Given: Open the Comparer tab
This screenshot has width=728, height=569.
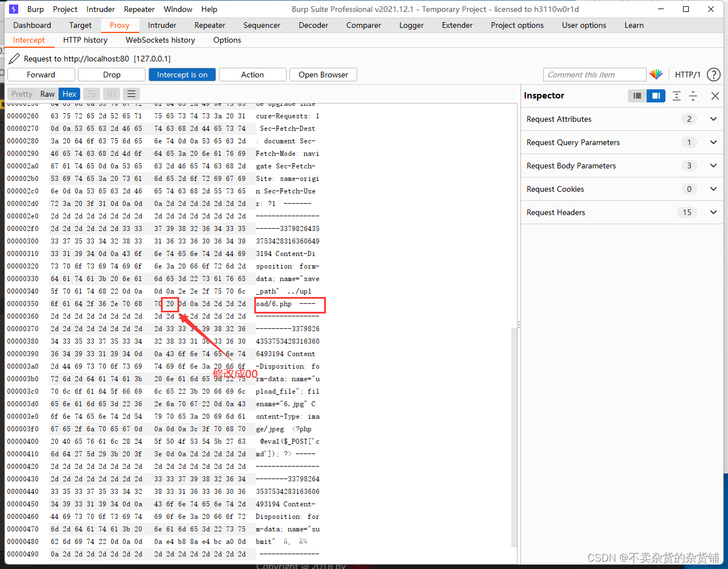Looking at the screenshot, I should coord(363,25).
